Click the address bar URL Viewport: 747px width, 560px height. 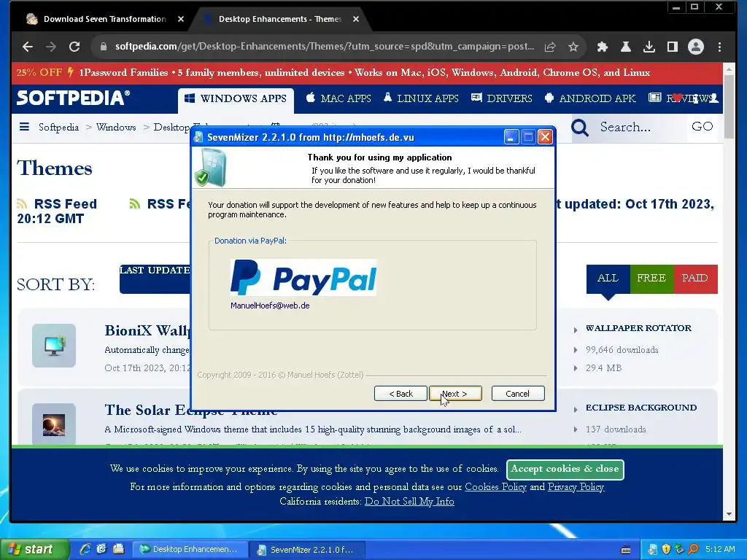[325, 46]
